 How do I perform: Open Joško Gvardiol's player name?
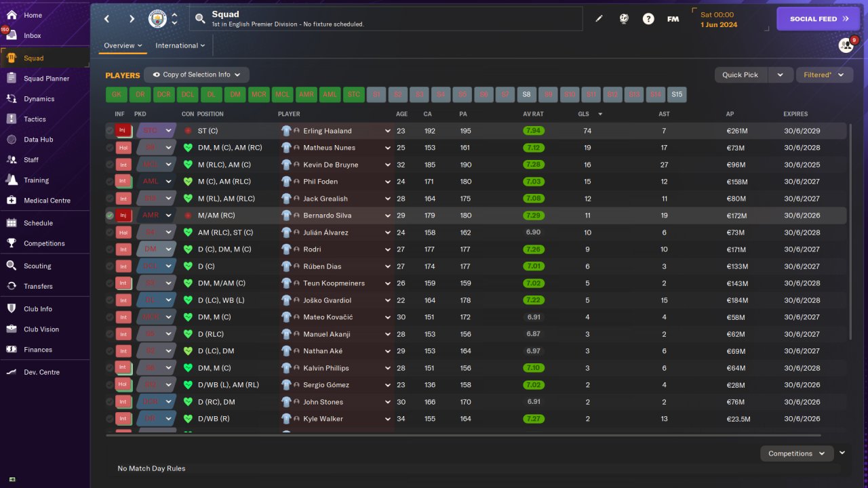[326, 300]
